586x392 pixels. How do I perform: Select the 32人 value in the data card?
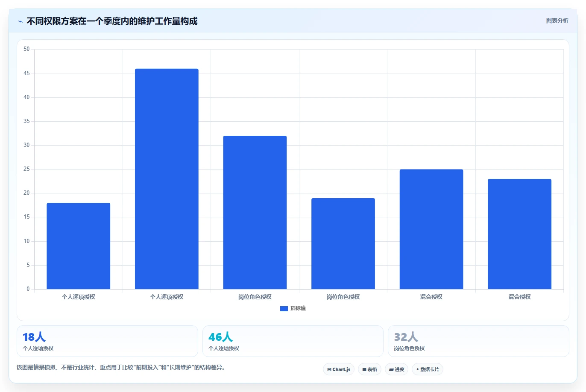click(x=406, y=337)
